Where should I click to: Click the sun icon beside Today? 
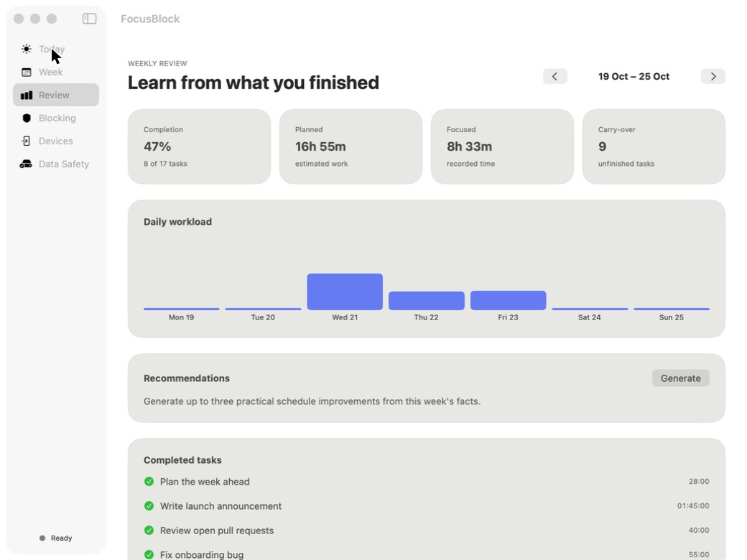(x=27, y=49)
